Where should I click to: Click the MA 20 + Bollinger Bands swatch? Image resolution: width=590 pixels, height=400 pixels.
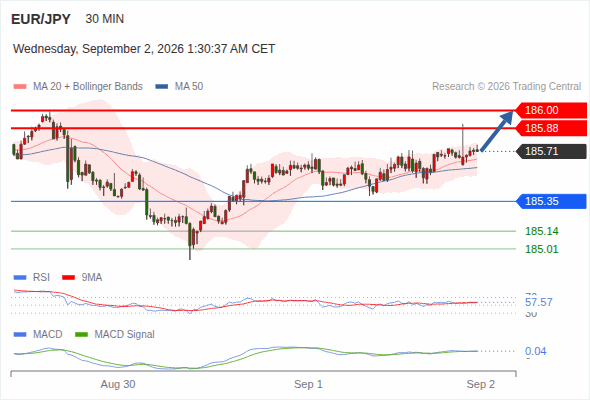point(20,87)
